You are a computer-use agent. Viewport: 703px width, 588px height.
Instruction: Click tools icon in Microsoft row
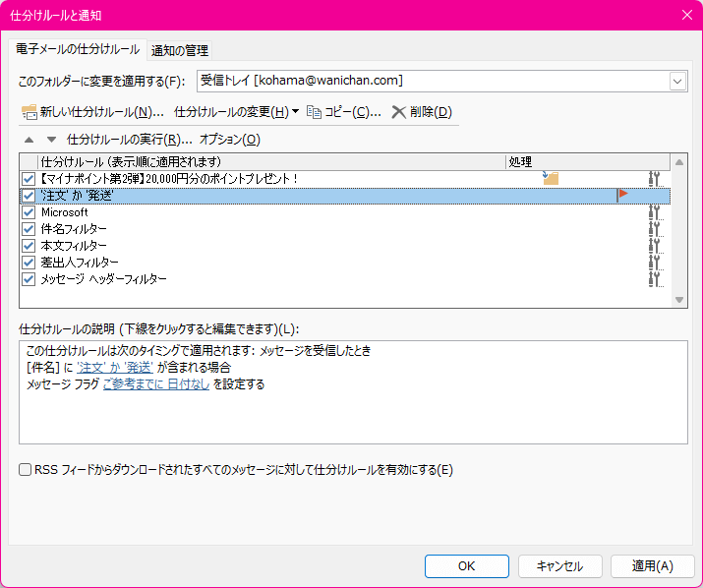pos(656,212)
